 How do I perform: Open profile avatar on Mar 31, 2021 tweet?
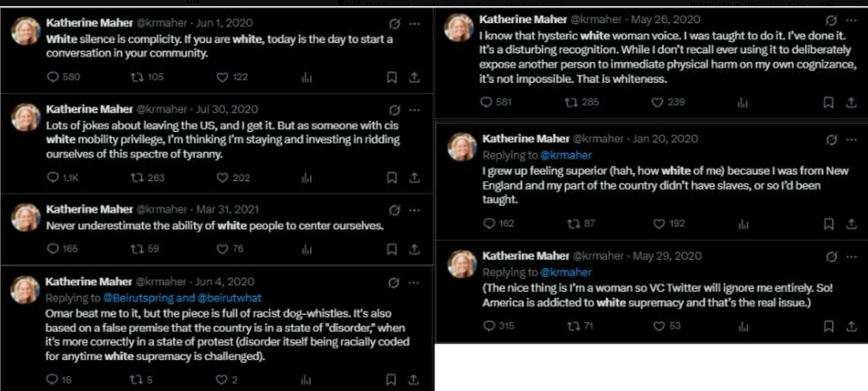pos(26,217)
